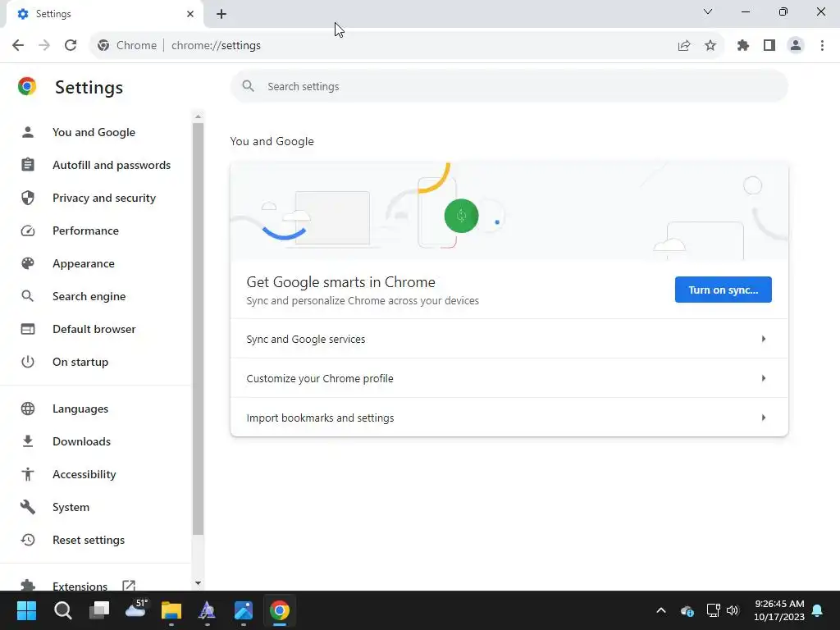The image size is (840, 630).
Task: Click the external link icon beside Extensions
Action: pyautogui.click(x=129, y=586)
